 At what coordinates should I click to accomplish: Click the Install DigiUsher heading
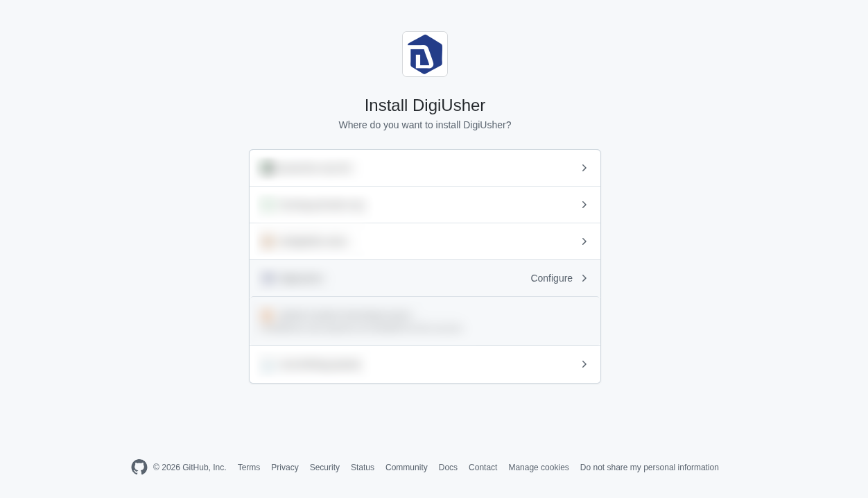click(425, 105)
